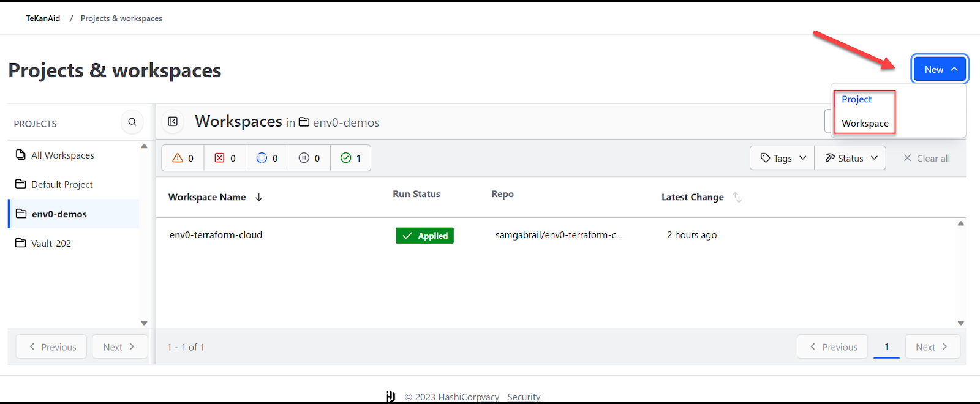Click the 2 hours ago cell
The height and width of the screenshot is (404, 980).
click(x=692, y=235)
